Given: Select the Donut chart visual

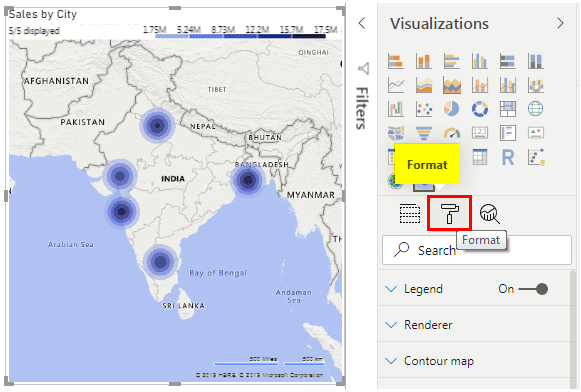Looking at the screenshot, I should [x=479, y=109].
